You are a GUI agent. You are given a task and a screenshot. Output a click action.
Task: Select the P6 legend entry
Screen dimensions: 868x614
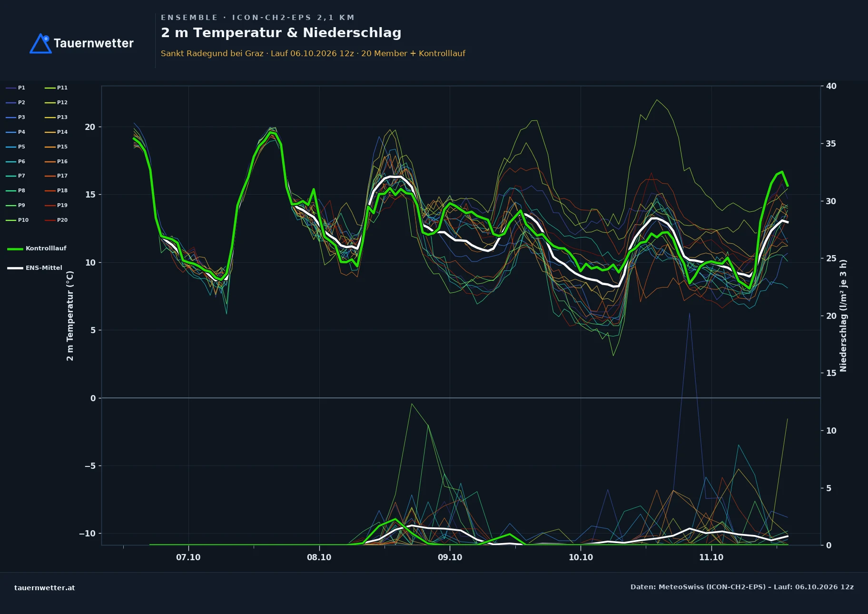pyautogui.click(x=16, y=161)
